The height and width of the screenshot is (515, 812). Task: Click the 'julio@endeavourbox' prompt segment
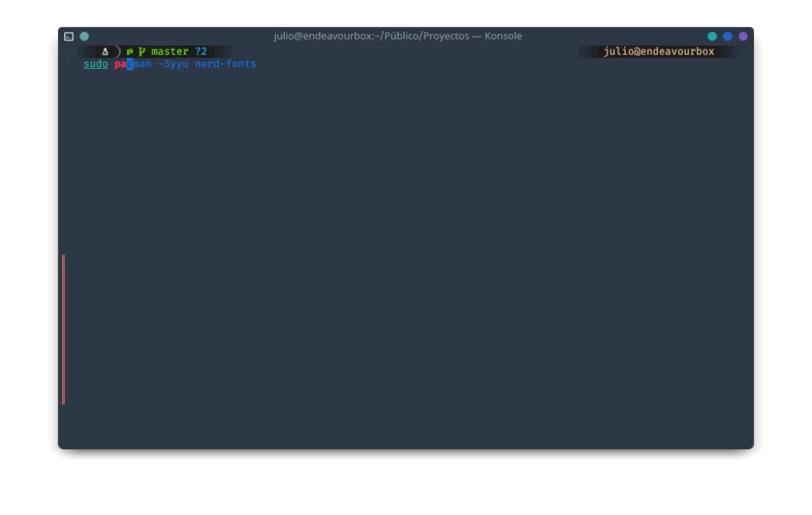pos(659,51)
